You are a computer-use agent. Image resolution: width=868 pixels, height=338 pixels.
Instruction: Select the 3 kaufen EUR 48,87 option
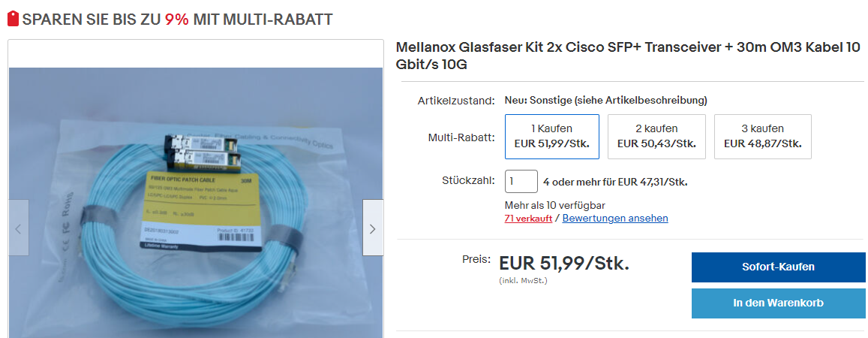tap(763, 136)
